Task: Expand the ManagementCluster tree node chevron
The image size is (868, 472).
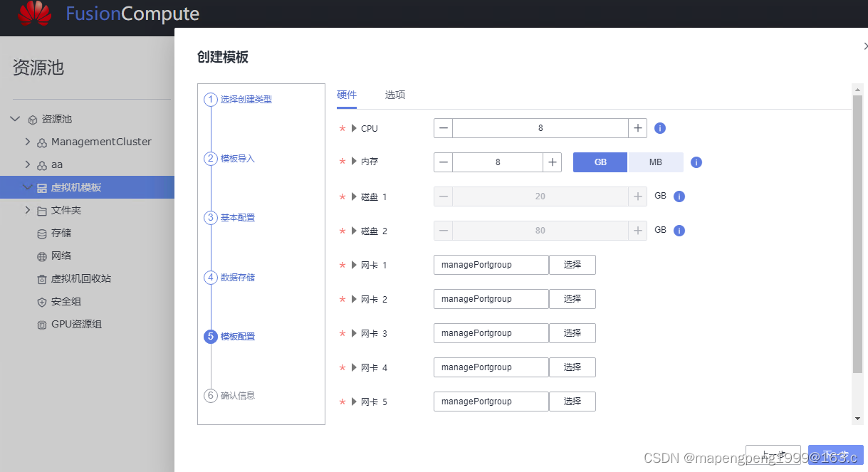Action: coord(28,142)
